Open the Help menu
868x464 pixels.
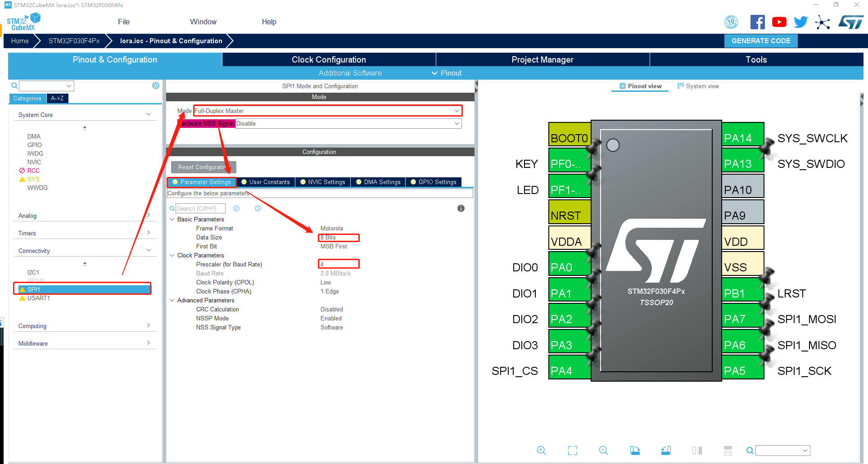tap(269, 22)
